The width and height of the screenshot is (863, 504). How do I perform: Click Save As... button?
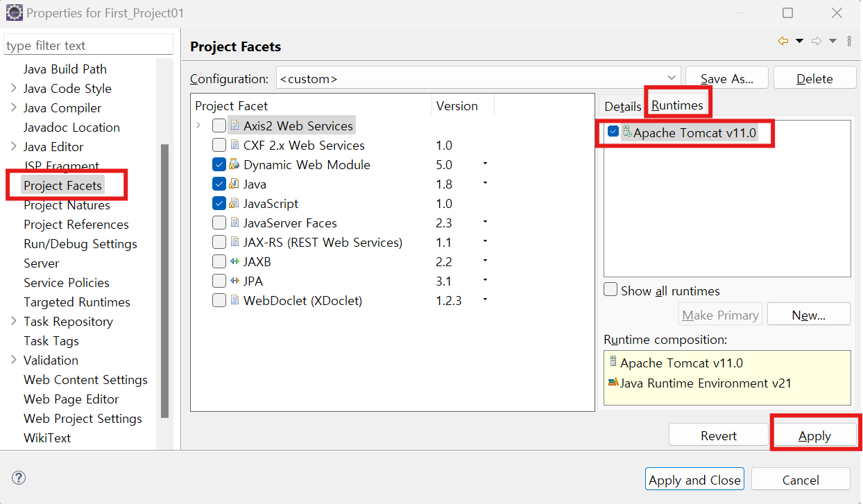tap(727, 78)
